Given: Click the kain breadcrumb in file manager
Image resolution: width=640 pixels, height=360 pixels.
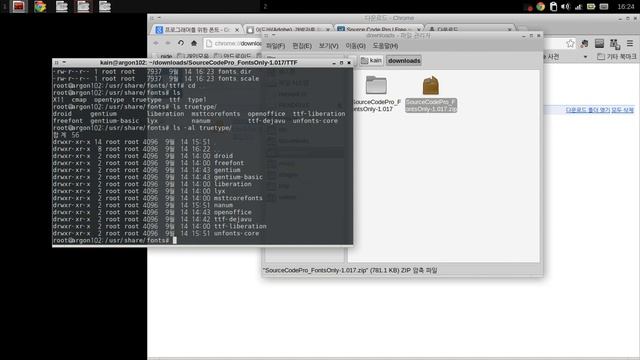Looking at the screenshot, I should click(x=371, y=60).
